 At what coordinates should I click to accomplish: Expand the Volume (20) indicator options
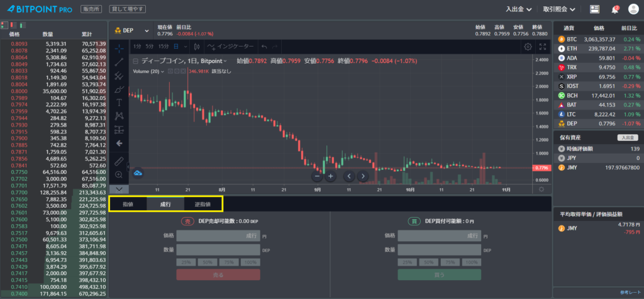click(162, 72)
